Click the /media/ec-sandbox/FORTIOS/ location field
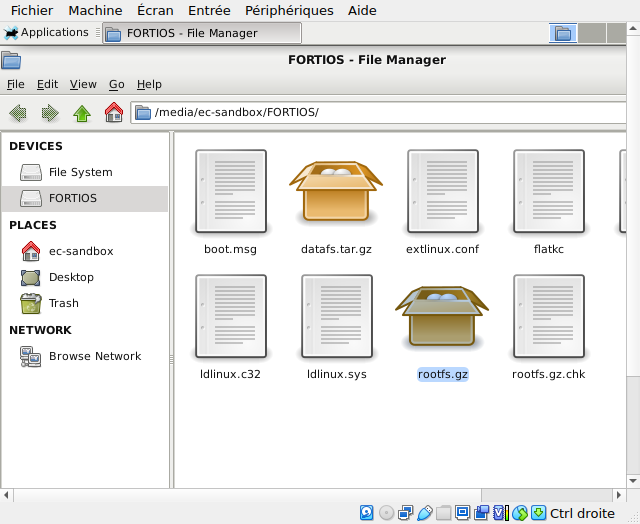This screenshot has width=640, height=524. click(378, 112)
